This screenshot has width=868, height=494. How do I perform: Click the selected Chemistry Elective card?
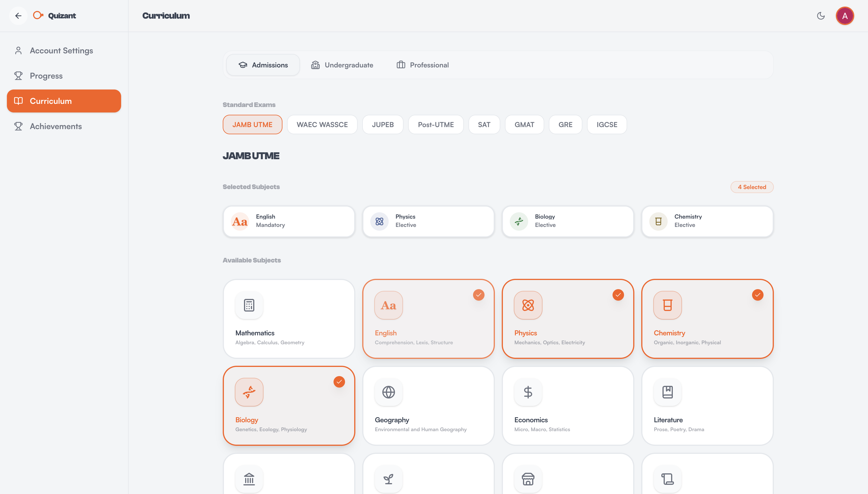pyautogui.click(x=708, y=221)
